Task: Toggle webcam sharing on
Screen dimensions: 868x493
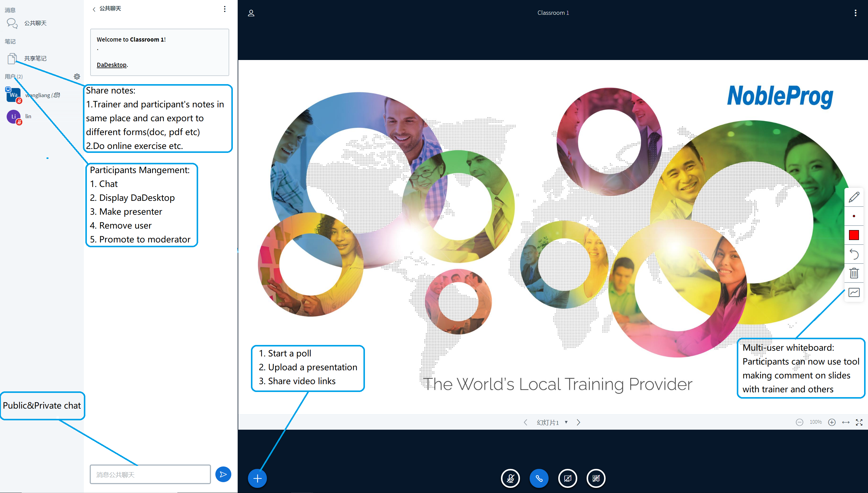Action: click(x=567, y=478)
